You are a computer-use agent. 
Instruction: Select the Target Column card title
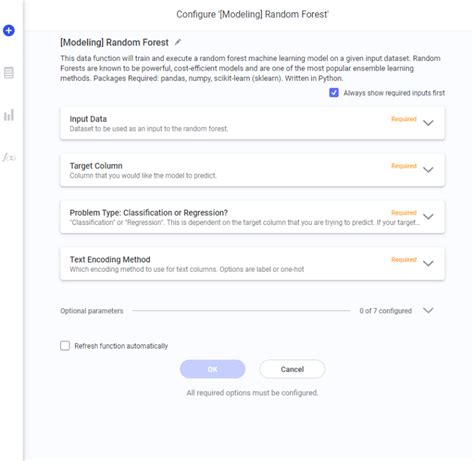[x=96, y=166]
